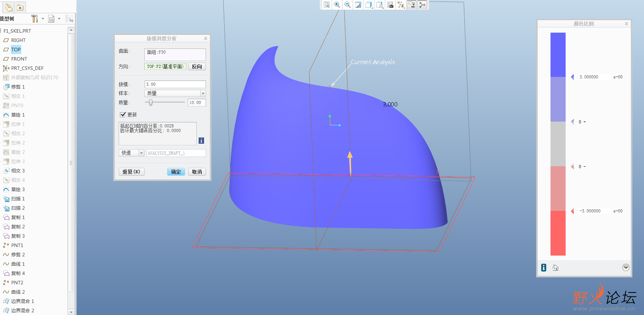This screenshot has height=315, width=644.
Task: Click the 确定 confirm button
Action: point(176,172)
